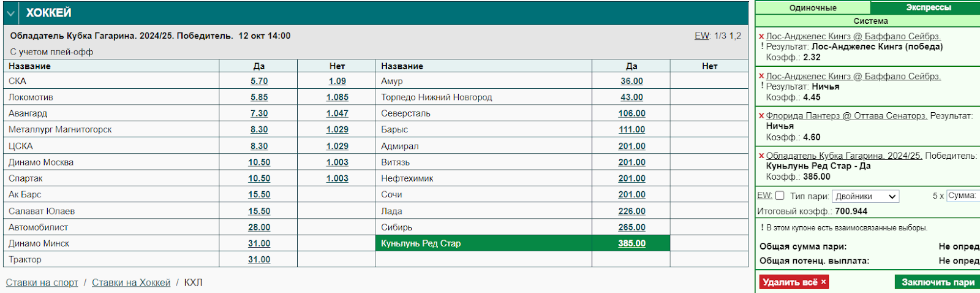The image size is (980, 293).
Task: Select Локомотив Нет odds 1.085
Action: (x=337, y=97)
